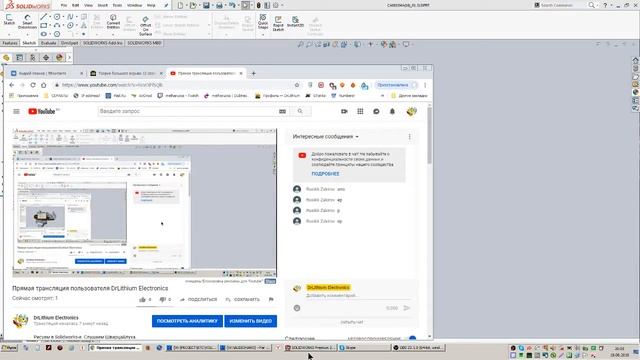The image size is (640, 360).
Task: Open the FeatureManager design tree tab
Action: coord(6,58)
